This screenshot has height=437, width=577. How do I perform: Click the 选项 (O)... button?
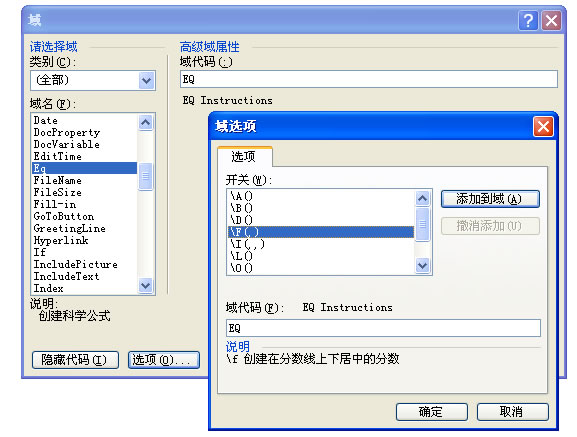pyautogui.click(x=164, y=360)
